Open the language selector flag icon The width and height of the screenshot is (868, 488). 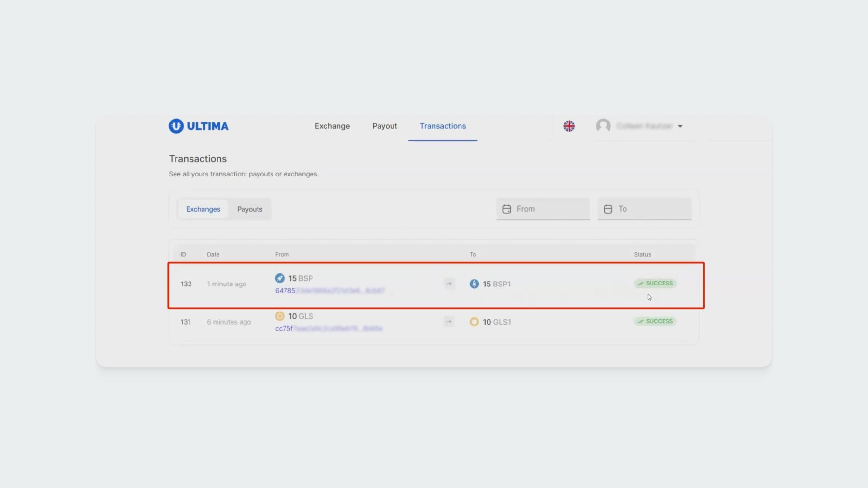point(569,126)
